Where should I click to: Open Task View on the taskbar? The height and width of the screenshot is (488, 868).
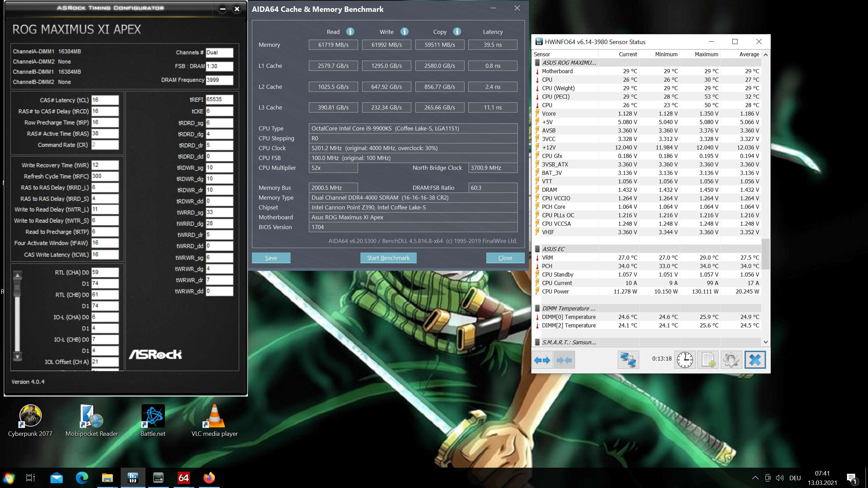tap(31, 478)
